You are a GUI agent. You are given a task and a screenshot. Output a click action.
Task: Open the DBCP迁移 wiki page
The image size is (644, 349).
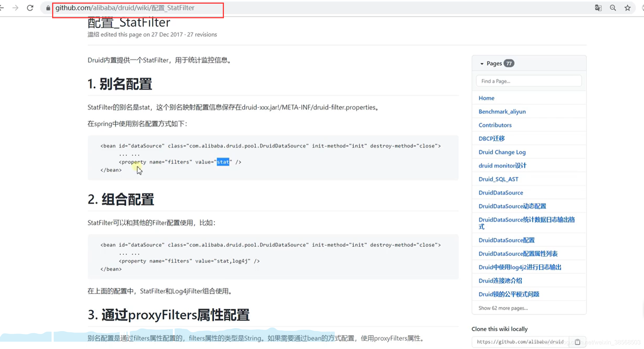coord(492,138)
